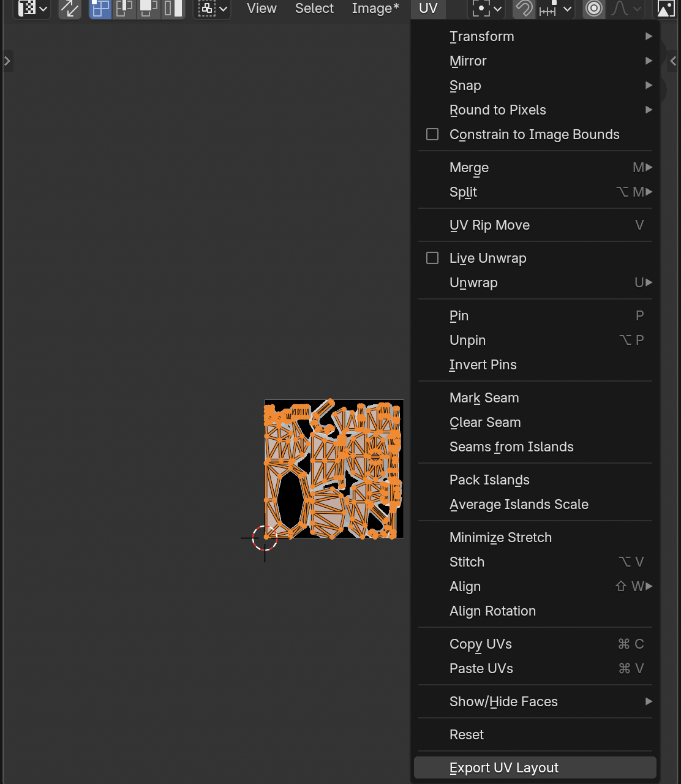The width and height of the screenshot is (681, 784).
Task: Click the image browse icon at top right
Action: [x=666, y=9]
